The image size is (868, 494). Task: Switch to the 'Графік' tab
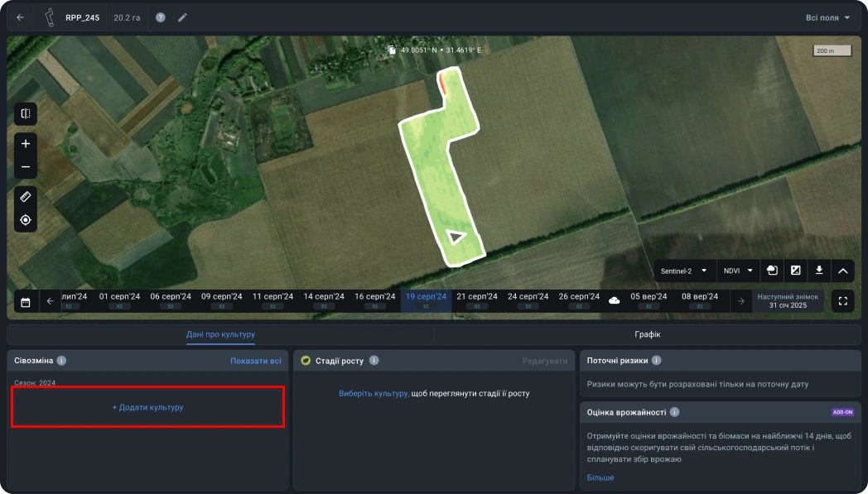click(646, 334)
